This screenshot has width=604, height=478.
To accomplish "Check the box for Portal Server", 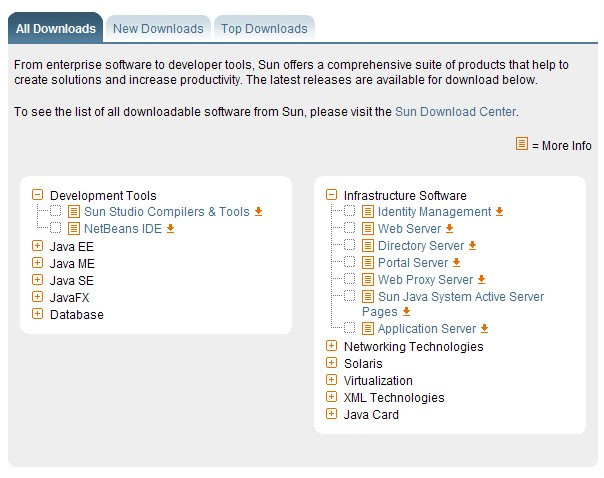I will pos(349,262).
